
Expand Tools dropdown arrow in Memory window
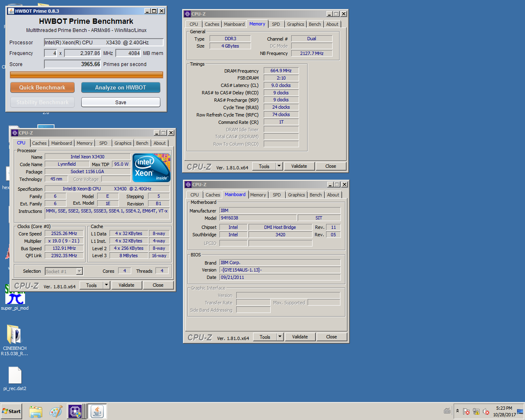click(x=279, y=166)
